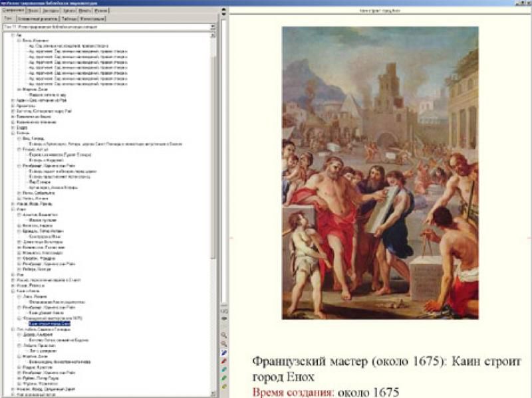Click the tree panel vertical scrollbar
This screenshot has width=532, height=398.
213,166
